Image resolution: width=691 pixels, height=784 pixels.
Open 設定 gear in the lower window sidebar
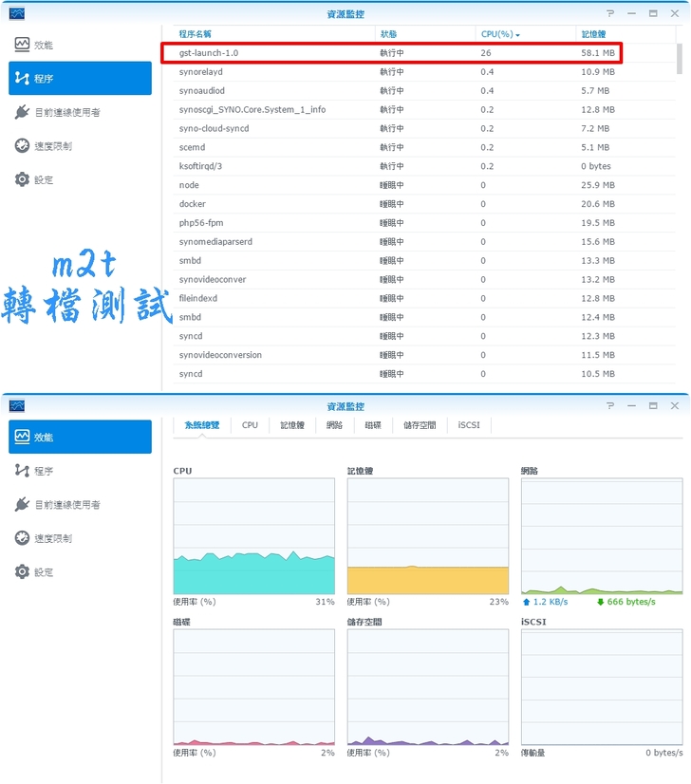23,572
